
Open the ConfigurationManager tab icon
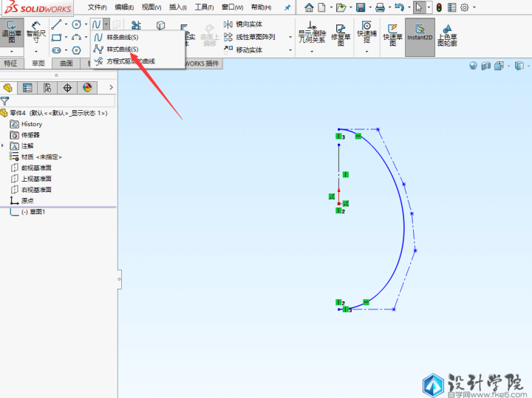coord(47,88)
